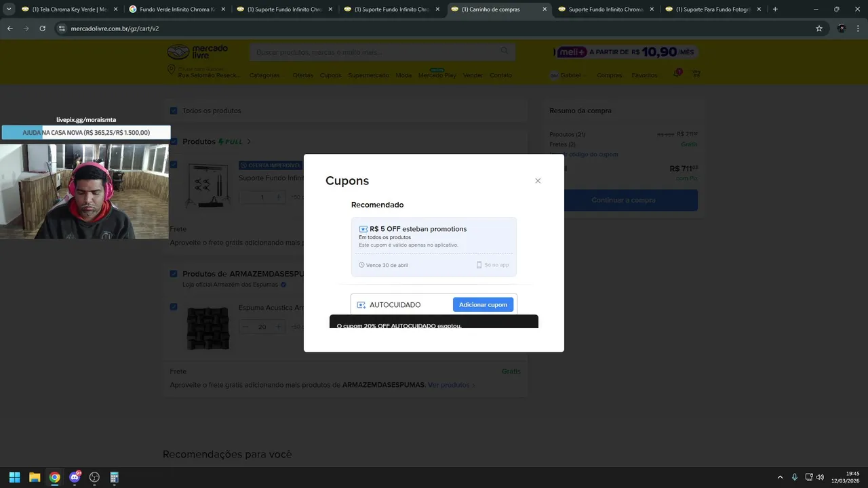Open the clock and date panel

[846, 477]
